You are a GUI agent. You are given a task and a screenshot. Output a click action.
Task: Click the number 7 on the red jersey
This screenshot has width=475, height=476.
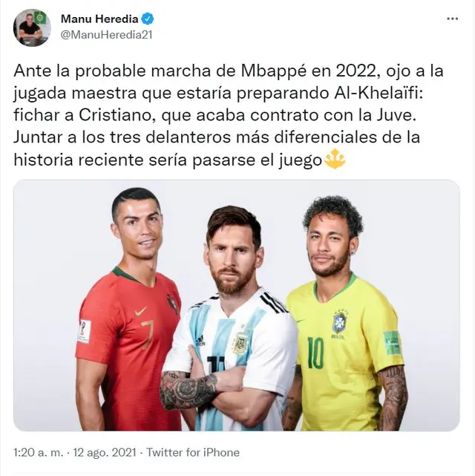[x=148, y=333]
